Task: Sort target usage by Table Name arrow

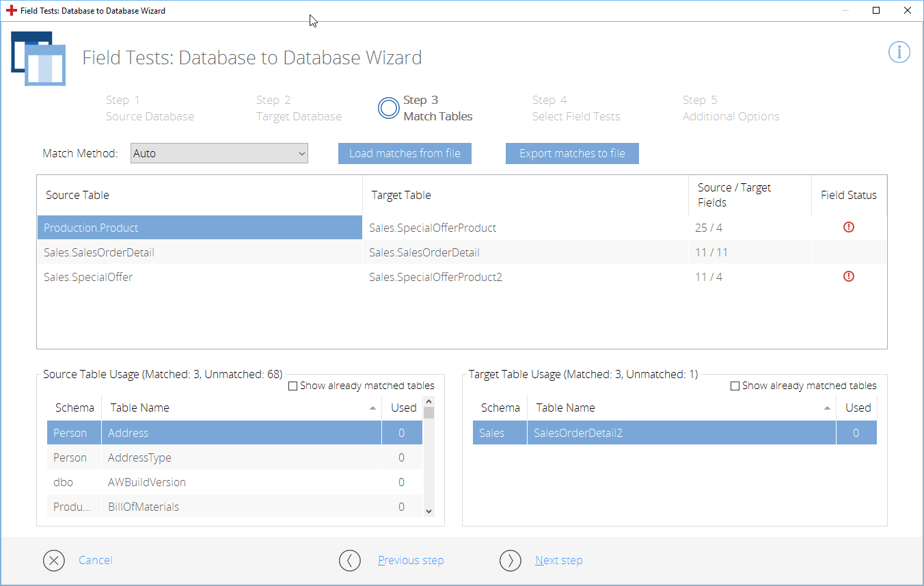Action: tap(827, 408)
